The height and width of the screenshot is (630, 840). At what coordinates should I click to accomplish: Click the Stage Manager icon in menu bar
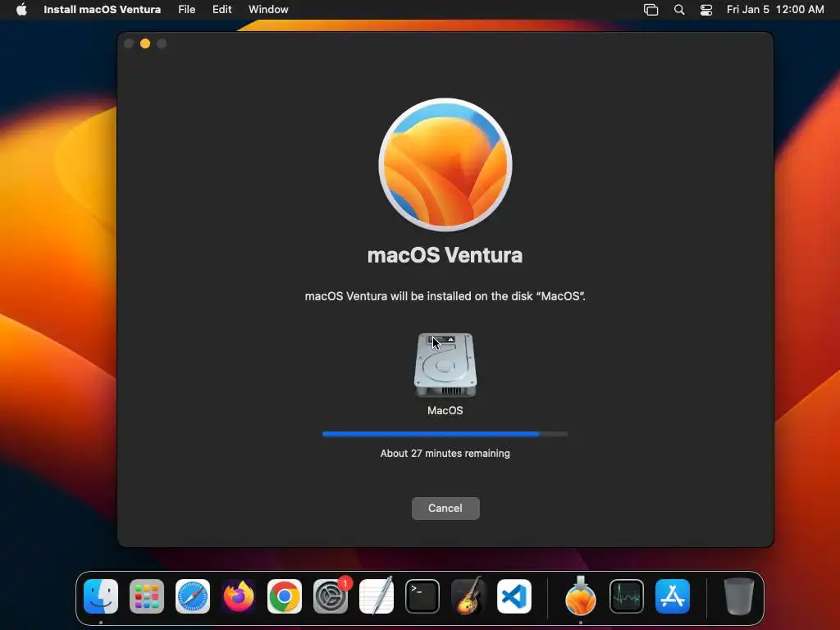click(651, 10)
